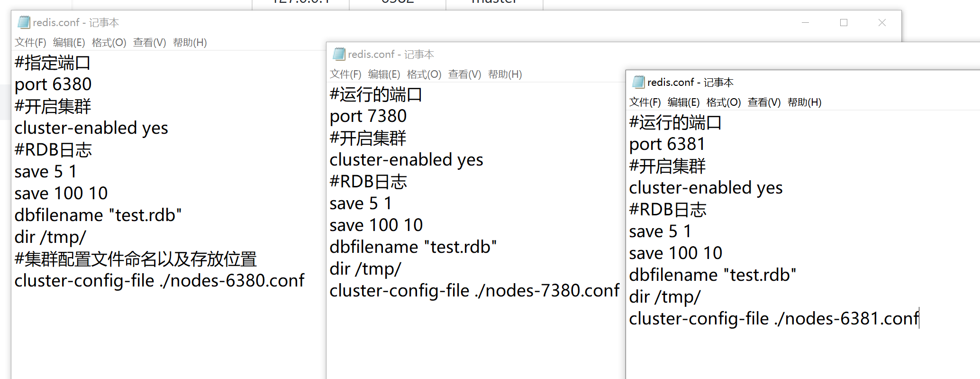Image resolution: width=980 pixels, height=379 pixels.
Task: Click '#开启集群' in port 7380 window
Action: 368,138
